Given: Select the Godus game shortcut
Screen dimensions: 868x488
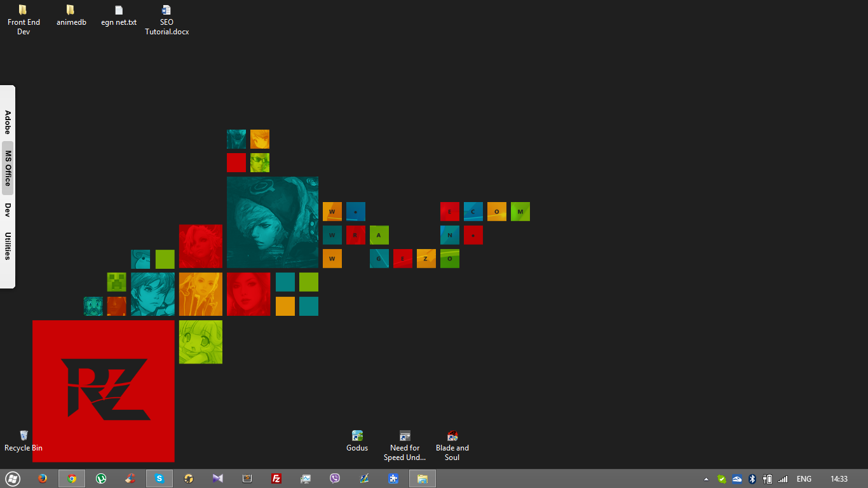Looking at the screenshot, I should point(357,441).
